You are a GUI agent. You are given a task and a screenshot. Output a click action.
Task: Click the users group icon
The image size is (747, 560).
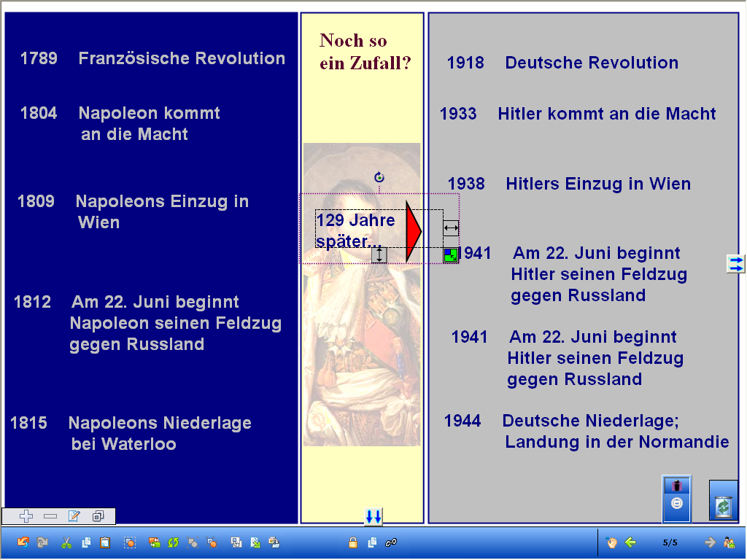pos(729,542)
